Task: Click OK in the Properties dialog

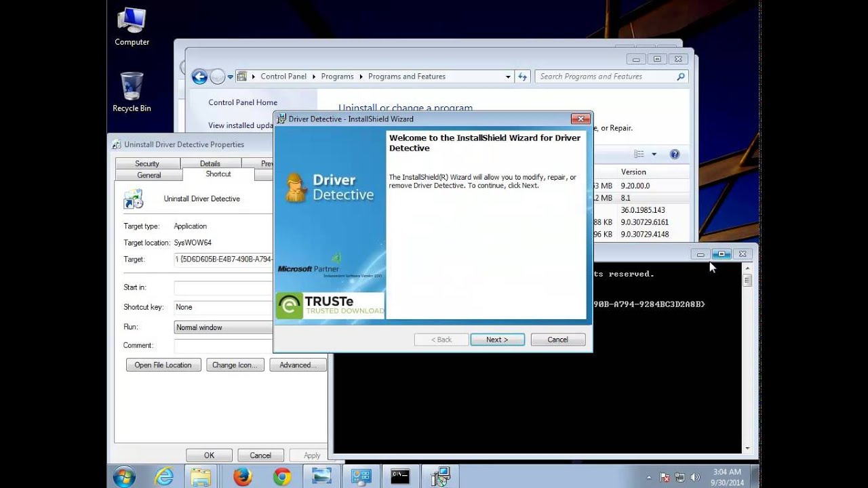Action: pos(210,455)
